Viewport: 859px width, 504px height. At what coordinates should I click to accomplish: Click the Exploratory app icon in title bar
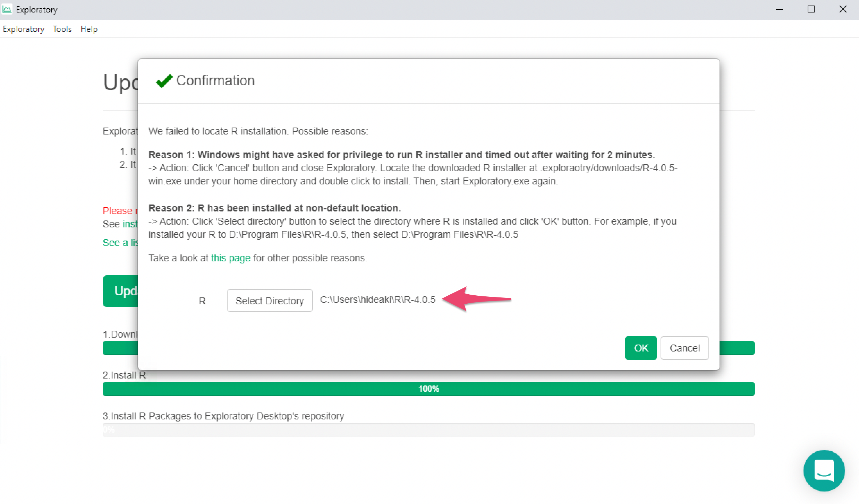click(x=7, y=9)
